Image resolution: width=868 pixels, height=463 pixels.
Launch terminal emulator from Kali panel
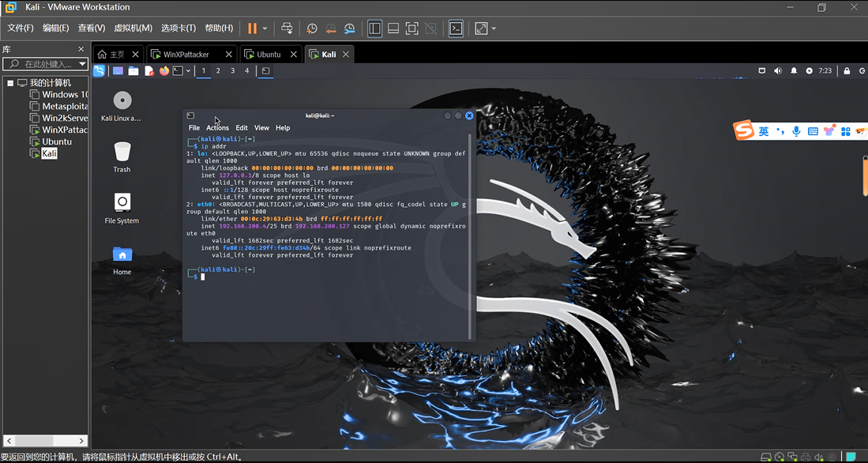178,70
